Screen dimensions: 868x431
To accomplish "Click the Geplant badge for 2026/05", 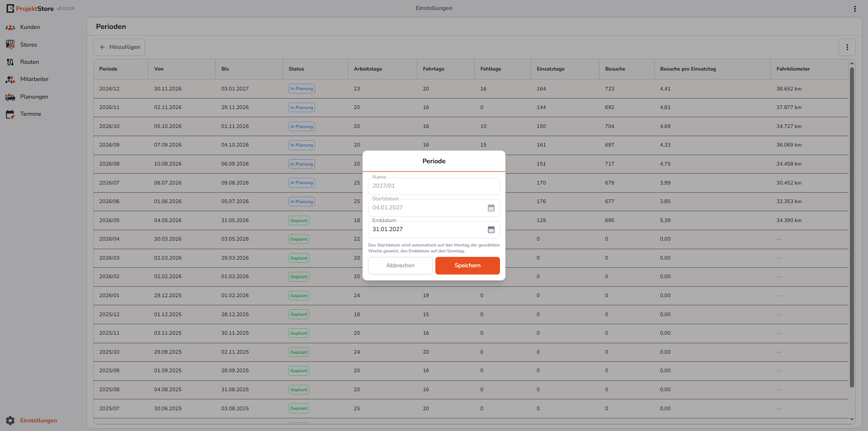I will point(299,221).
